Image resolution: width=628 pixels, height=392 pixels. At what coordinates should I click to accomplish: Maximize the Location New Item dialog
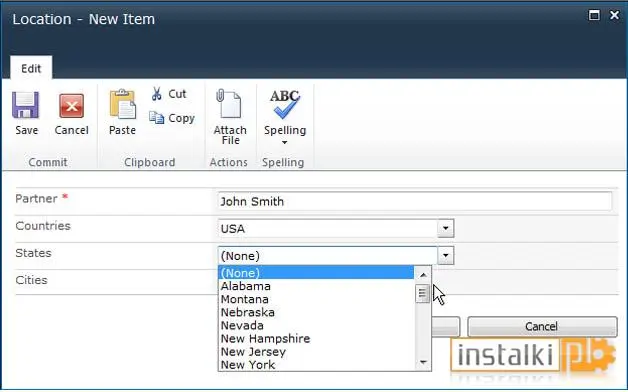[594, 16]
